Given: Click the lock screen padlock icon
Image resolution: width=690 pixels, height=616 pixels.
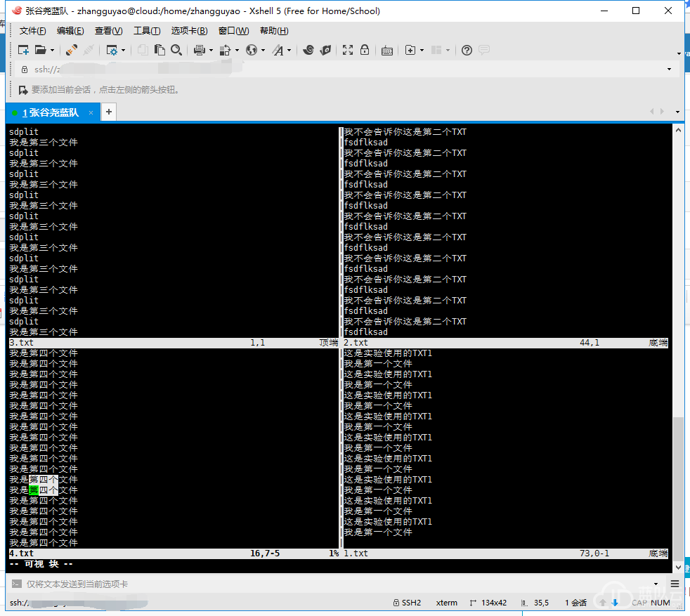Looking at the screenshot, I should pyautogui.click(x=365, y=50).
